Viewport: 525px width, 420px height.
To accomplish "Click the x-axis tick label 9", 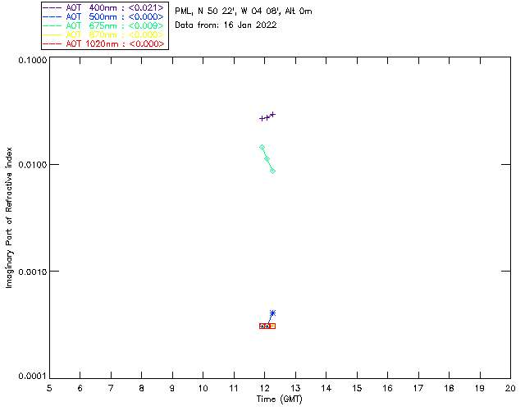I will tap(172, 388).
